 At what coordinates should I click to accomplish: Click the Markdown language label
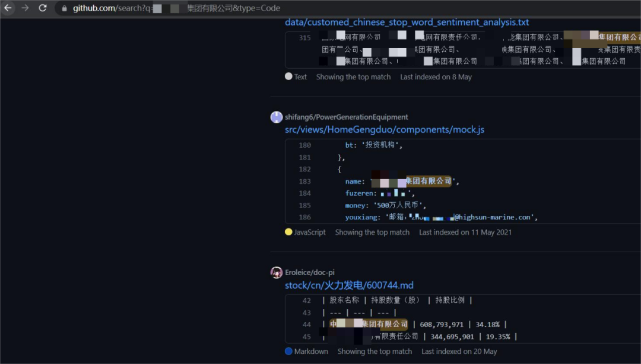coord(311,352)
